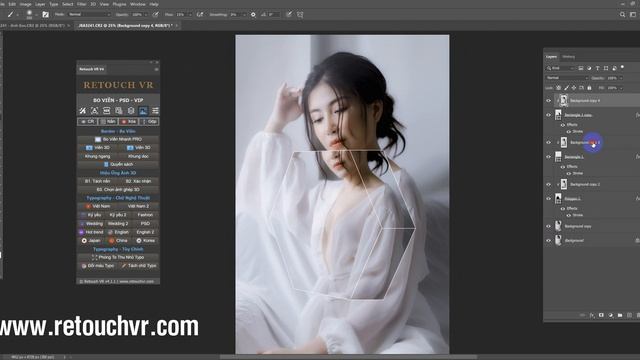
Task: Open the Flow value dropdown arrow
Action: click(190, 14)
